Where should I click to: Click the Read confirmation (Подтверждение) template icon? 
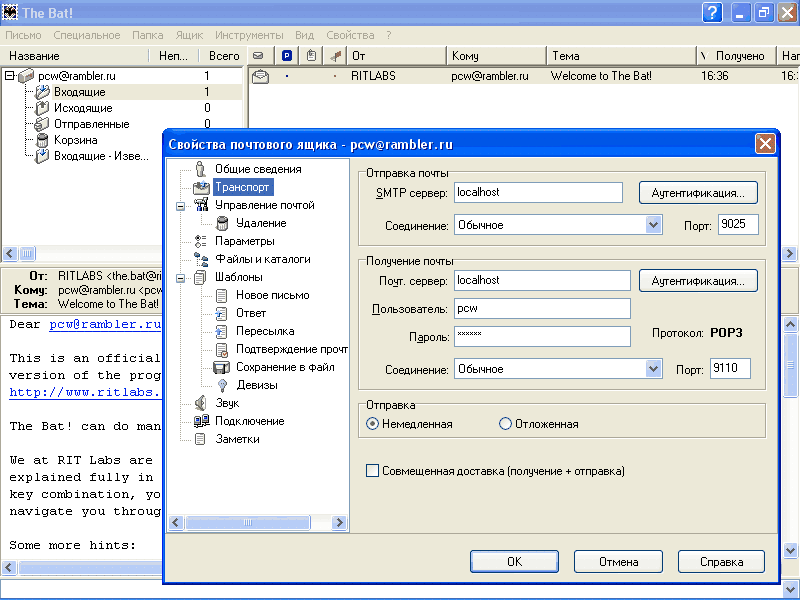(221, 349)
